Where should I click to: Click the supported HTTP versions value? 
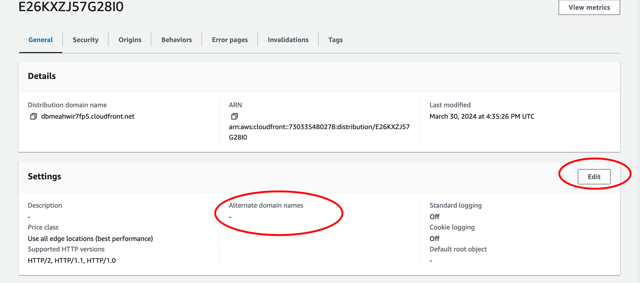pyautogui.click(x=71, y=260)
